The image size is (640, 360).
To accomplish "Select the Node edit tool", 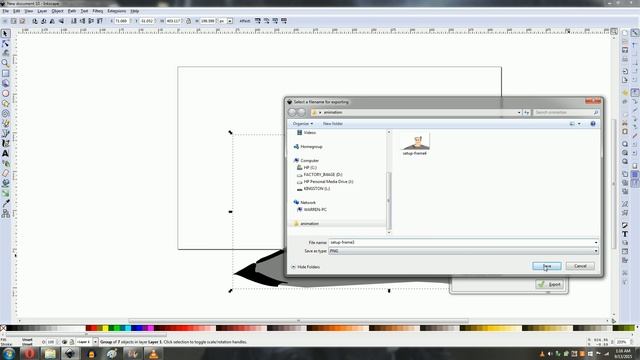I will (x=5, y=43).
